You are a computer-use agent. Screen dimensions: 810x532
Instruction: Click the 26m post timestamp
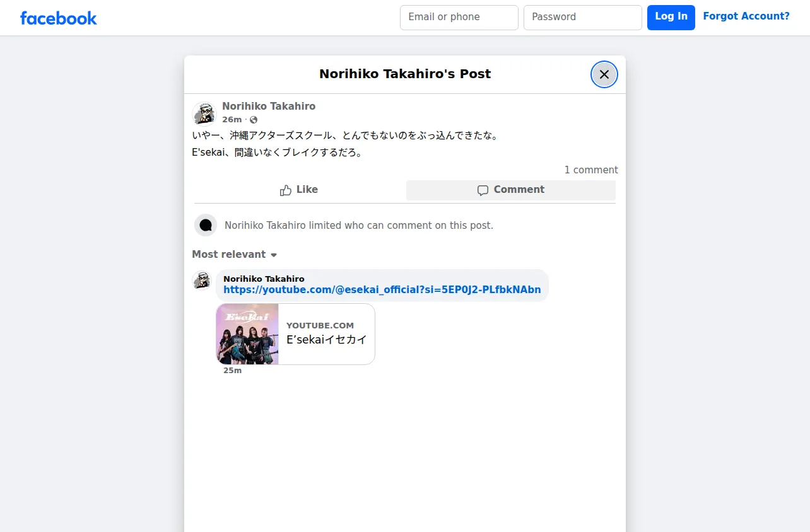coord(232,120)
